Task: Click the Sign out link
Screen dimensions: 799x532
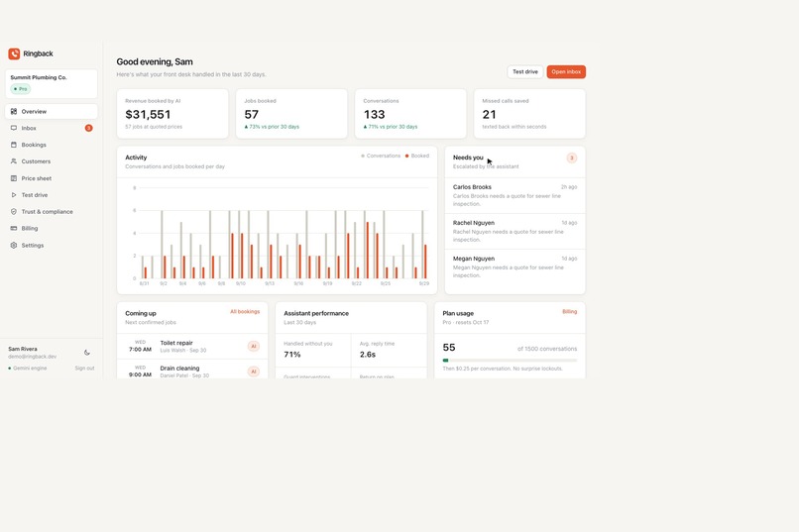Action: tap(84, 369)
